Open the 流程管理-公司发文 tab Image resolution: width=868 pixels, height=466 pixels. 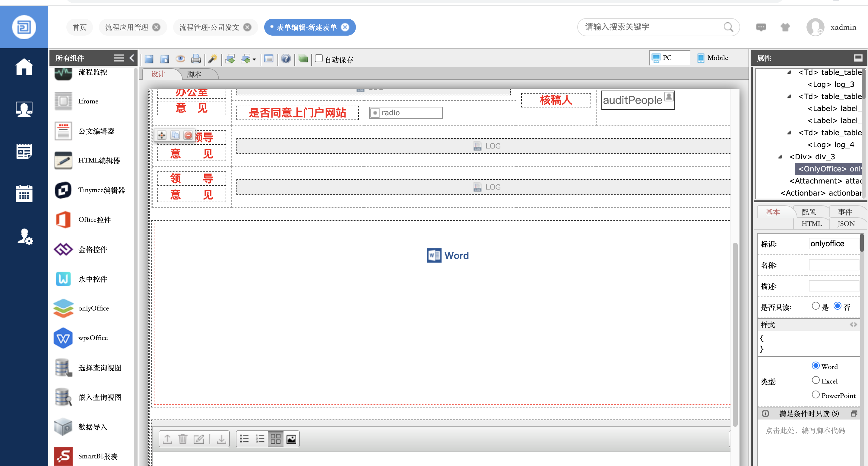(x=209, y=27)
